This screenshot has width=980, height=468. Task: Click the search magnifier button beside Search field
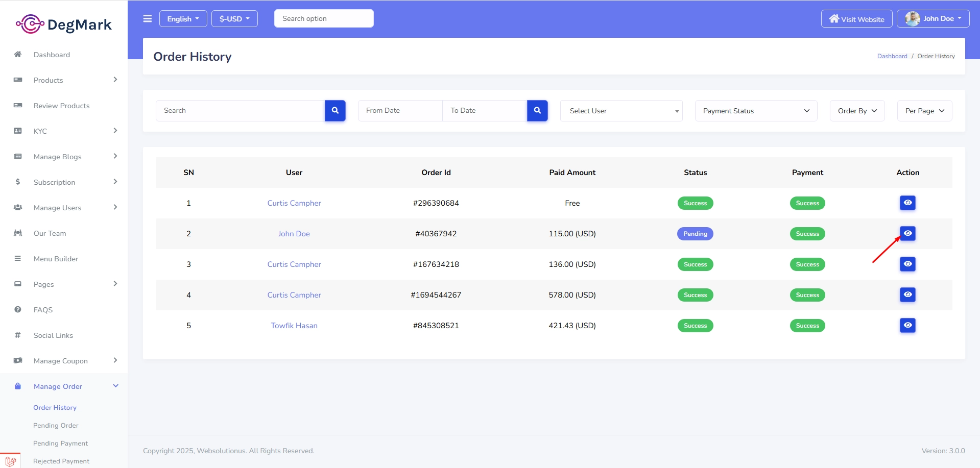coord(335,111)
